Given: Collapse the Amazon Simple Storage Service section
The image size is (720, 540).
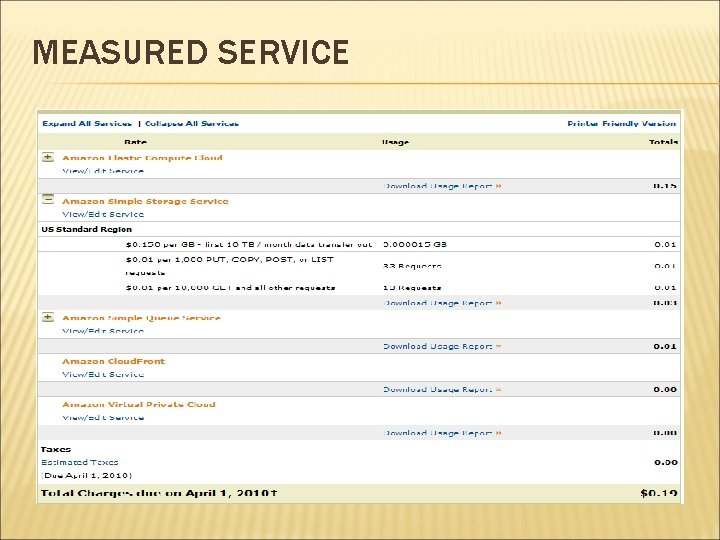Looking at the screenshot, I should coord(48,199).
